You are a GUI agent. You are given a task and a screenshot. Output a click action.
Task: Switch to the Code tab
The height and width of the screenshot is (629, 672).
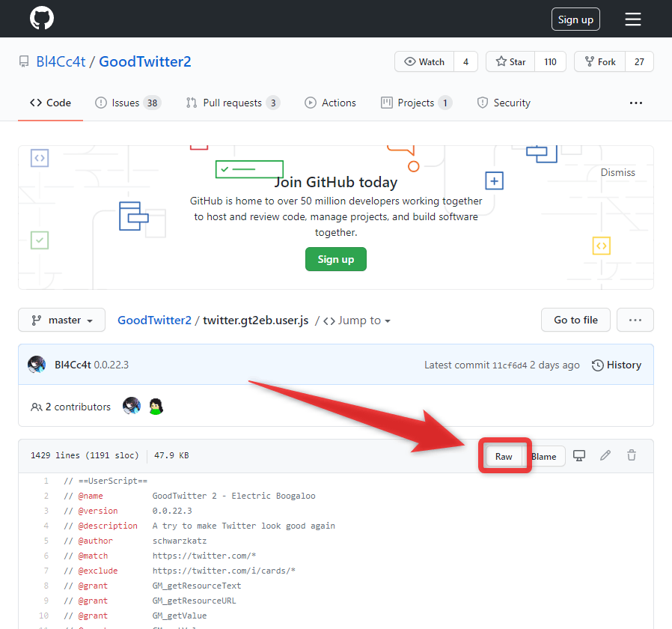tap(50, 103)
